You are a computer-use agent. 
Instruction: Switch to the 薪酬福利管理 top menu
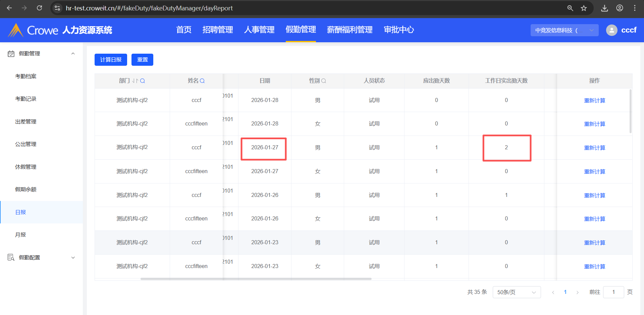350,30
